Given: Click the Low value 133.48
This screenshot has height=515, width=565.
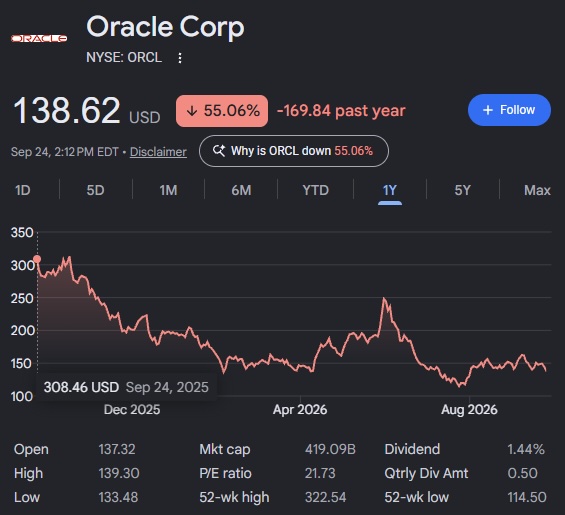Looking at the screenshot, I should pyautogui.click(x=118, y=497).
